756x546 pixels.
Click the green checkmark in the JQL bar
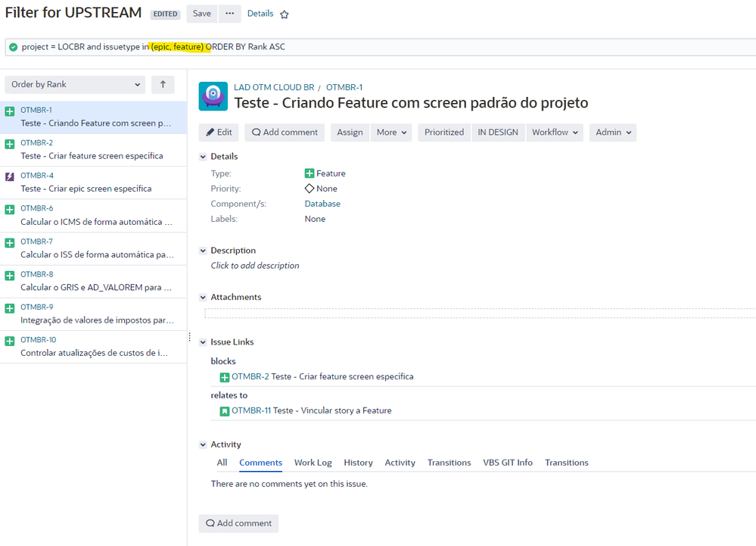(14, 46)
